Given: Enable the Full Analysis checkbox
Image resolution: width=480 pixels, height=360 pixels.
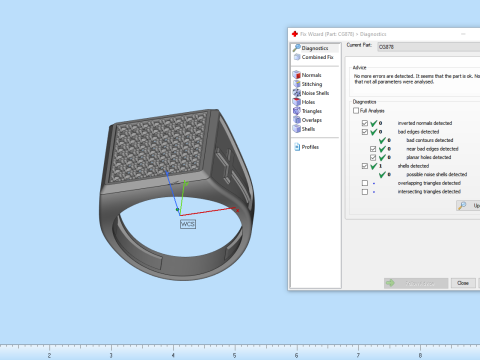Looking at the screenshot, I should tap(356, 111).
